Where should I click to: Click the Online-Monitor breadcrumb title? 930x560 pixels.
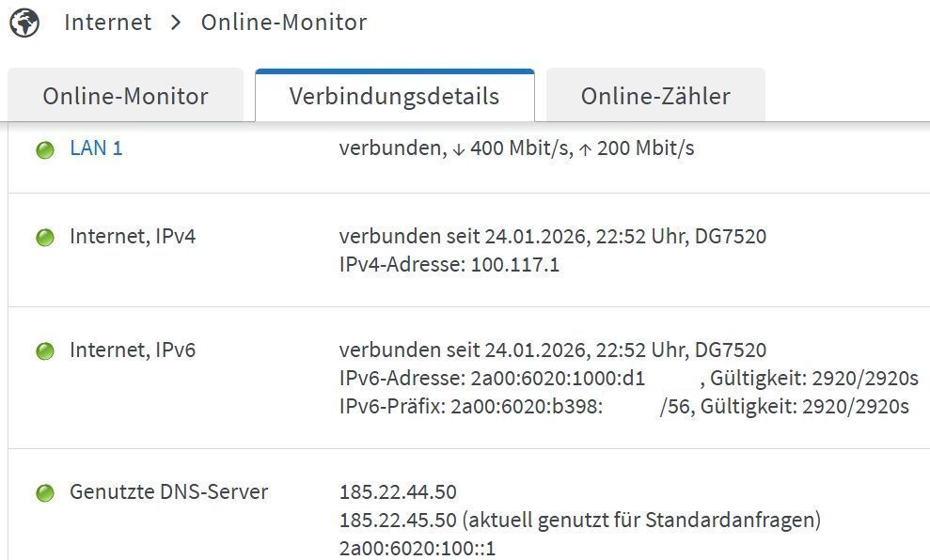click(x=284, y=23)
